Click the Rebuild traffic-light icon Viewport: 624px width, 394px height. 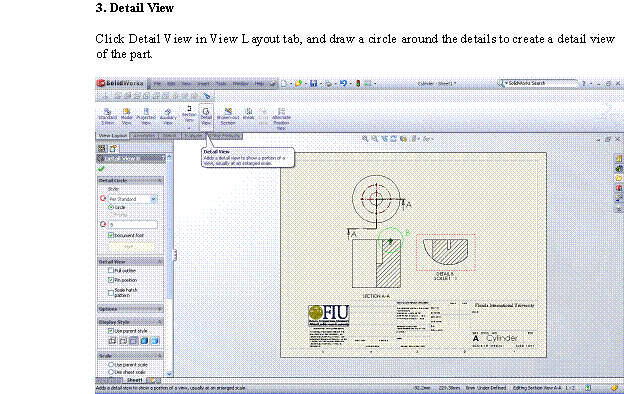[358, 84]
